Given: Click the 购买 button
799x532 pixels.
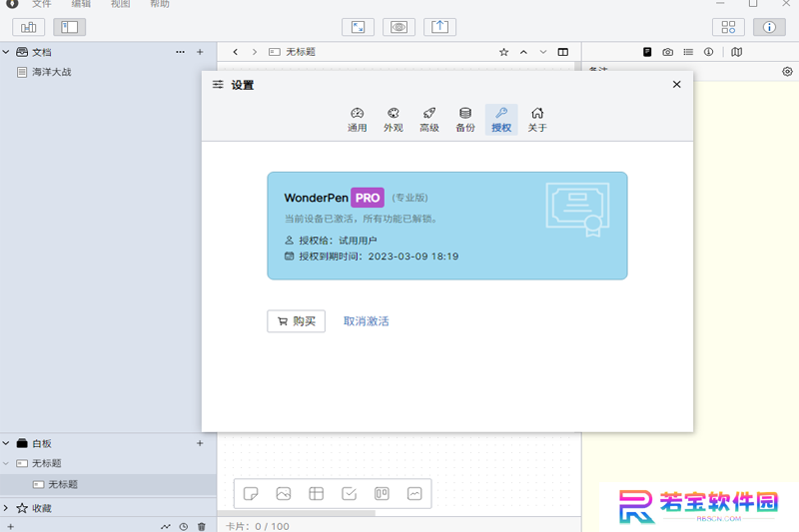Looking at the screenshot, I should [x=296, y=321].
